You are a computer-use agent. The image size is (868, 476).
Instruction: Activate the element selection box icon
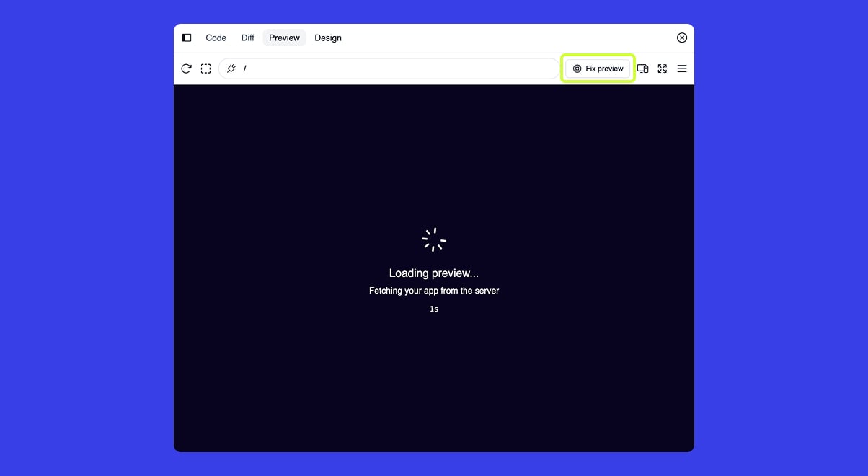pyautogui.click(x=206, y=69)
